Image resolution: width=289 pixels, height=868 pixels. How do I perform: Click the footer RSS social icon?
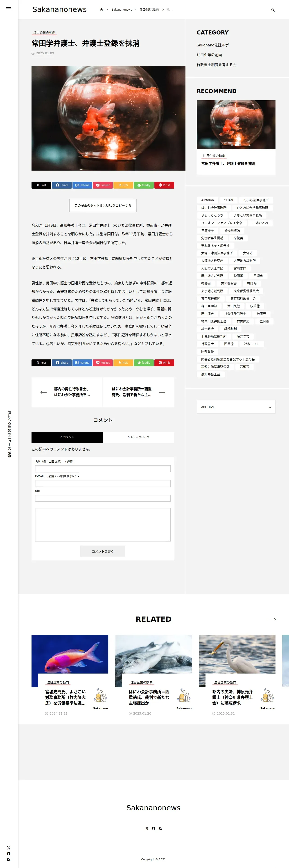click(160, 828)
